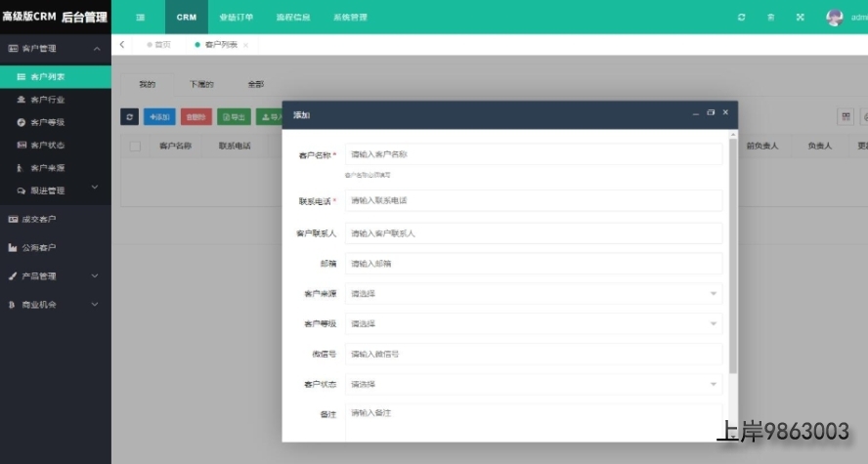Click the dark table refresh icon button
The width and height of the screenshot is (868, 464).
tap(129, 117)
